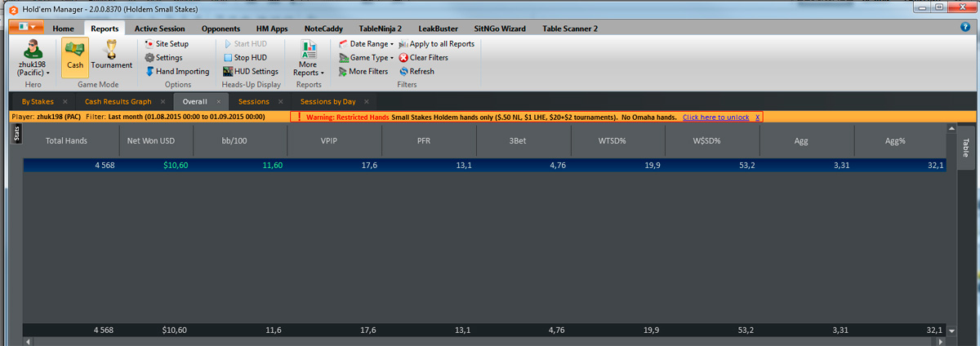The width and height of the screenshot is (980, 346).
Task: Sort by the bb/100 column header
Action: point(240,140)
